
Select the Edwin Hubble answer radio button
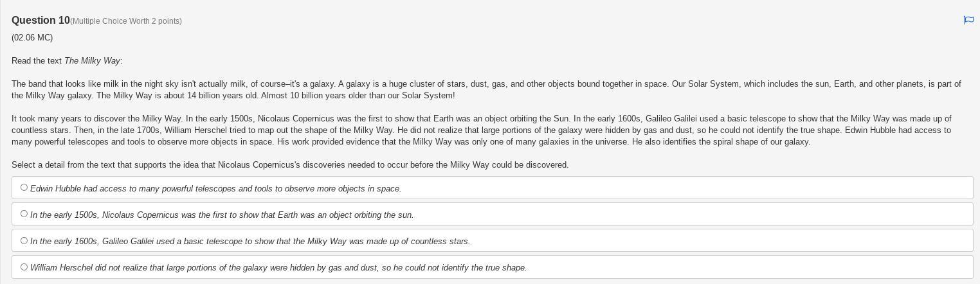point(24,188)
